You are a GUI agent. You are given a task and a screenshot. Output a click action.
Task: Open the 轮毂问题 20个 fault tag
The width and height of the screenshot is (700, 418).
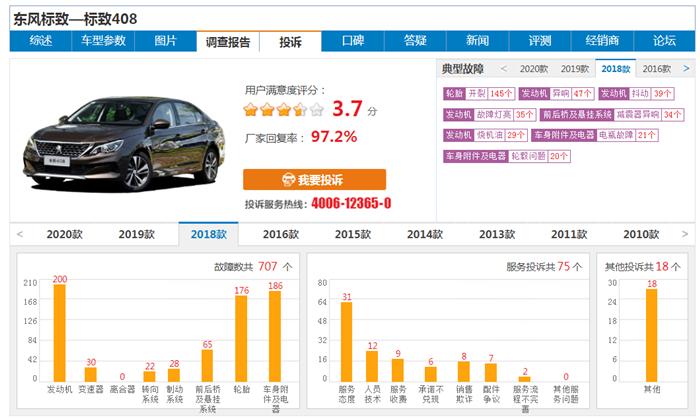pyautogui.click(x=507, y=156)
